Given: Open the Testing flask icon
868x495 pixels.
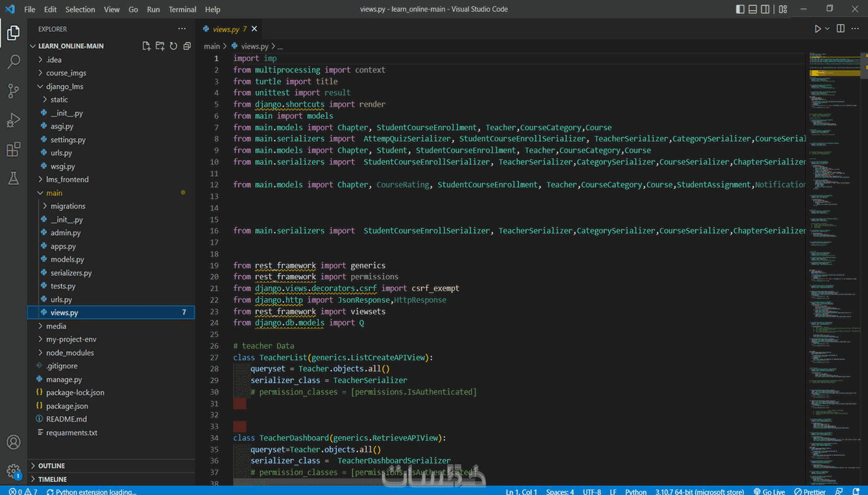Looking at the screenshot, I should [x=14, y=178].
